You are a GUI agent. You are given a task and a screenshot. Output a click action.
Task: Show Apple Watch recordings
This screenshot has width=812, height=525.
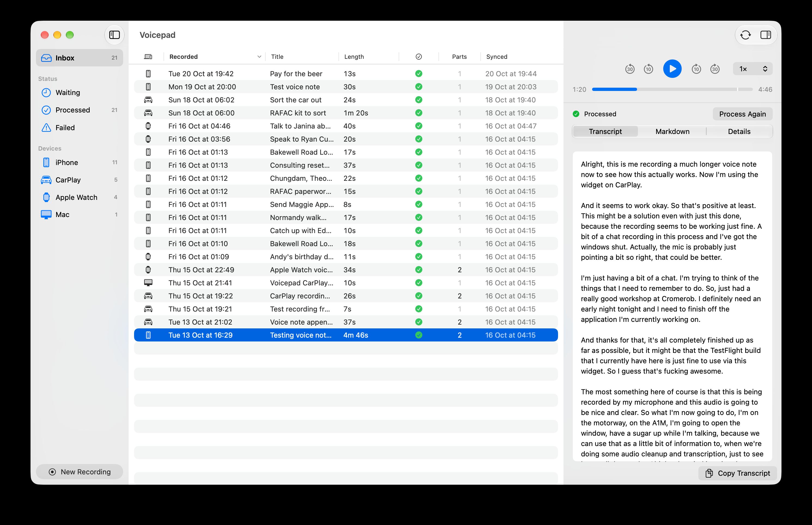[x=80, y=197]
